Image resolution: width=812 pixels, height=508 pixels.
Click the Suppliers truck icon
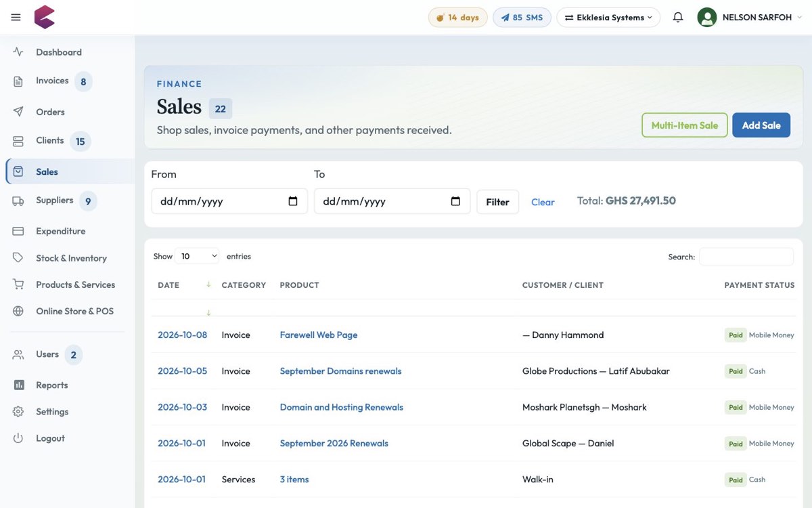[x=18, y=200]
